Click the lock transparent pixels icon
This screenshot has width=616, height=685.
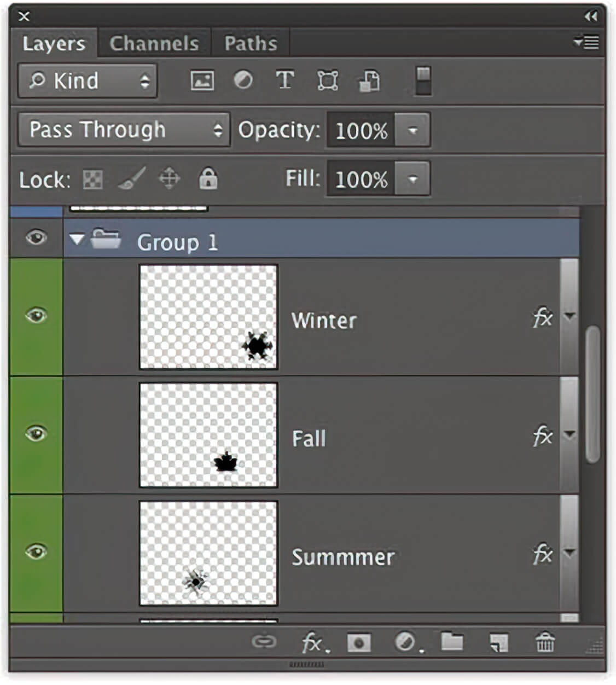click(x=92, y=179)
